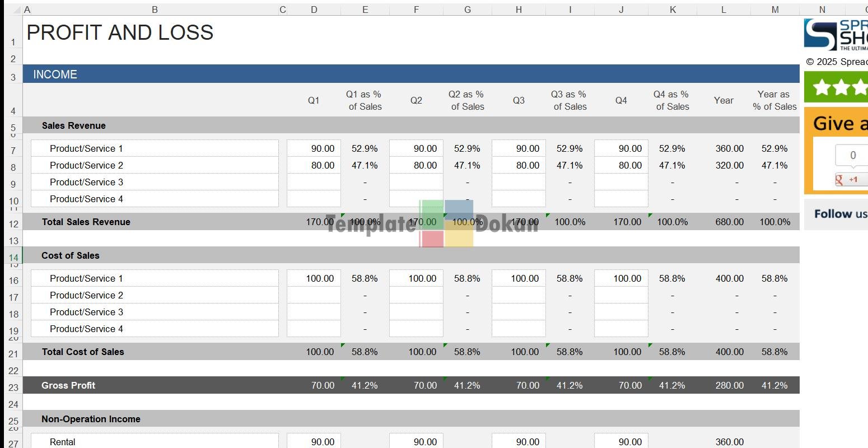Select row 12 header
The width and height of the screenshot is (868, 448).
point(13,224)
